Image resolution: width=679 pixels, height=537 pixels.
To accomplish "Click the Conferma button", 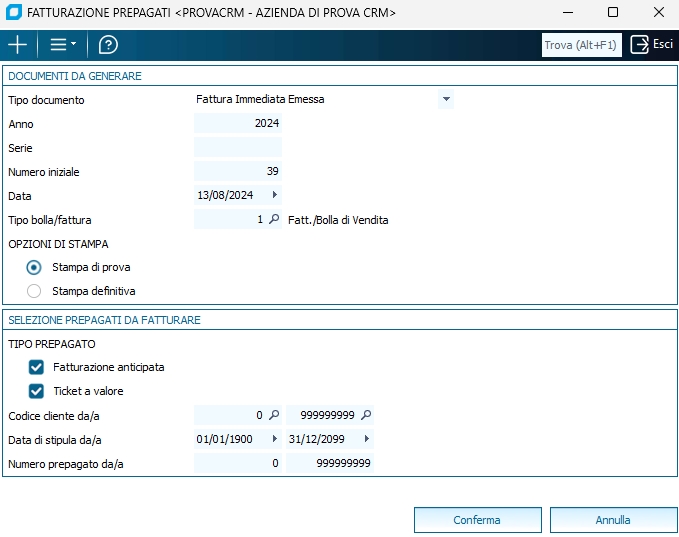I will point(478,520).
